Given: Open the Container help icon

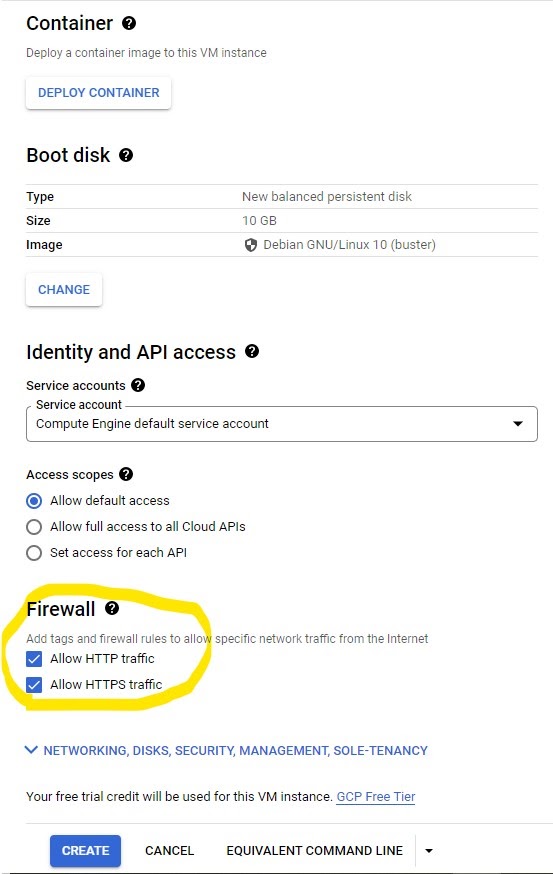Looking at the screenshot, I should (129, 23).
